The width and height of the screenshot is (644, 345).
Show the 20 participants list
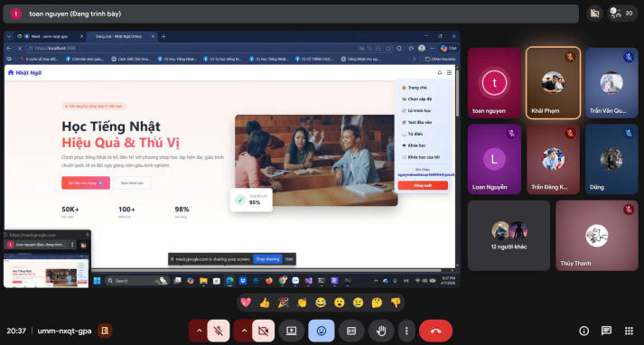coord(622,14)
